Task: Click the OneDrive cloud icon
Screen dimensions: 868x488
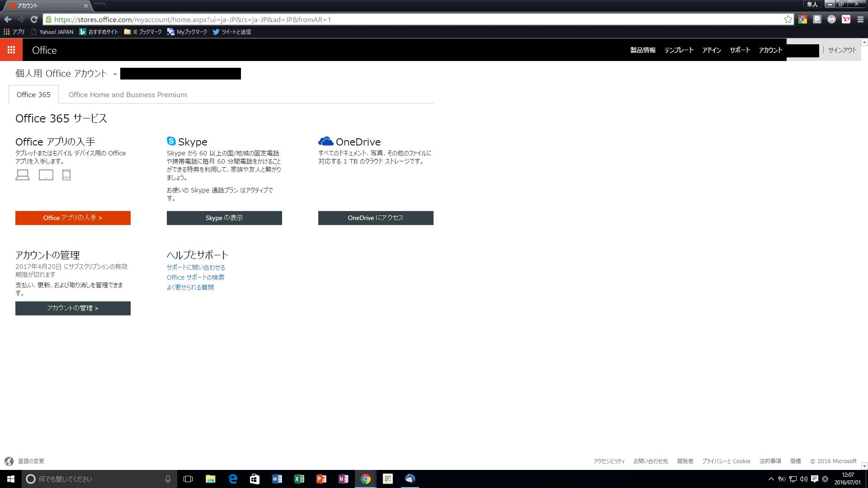Action: pos(325,141)
